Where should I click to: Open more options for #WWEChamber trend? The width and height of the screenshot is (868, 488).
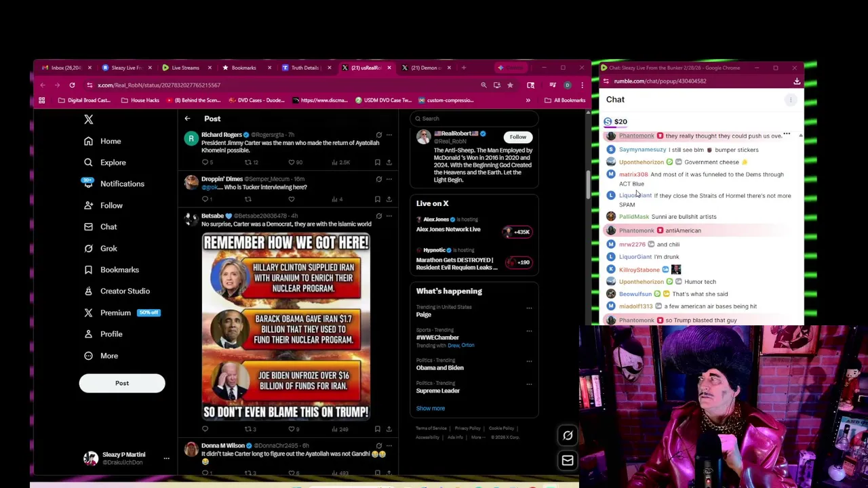(529, 331)
